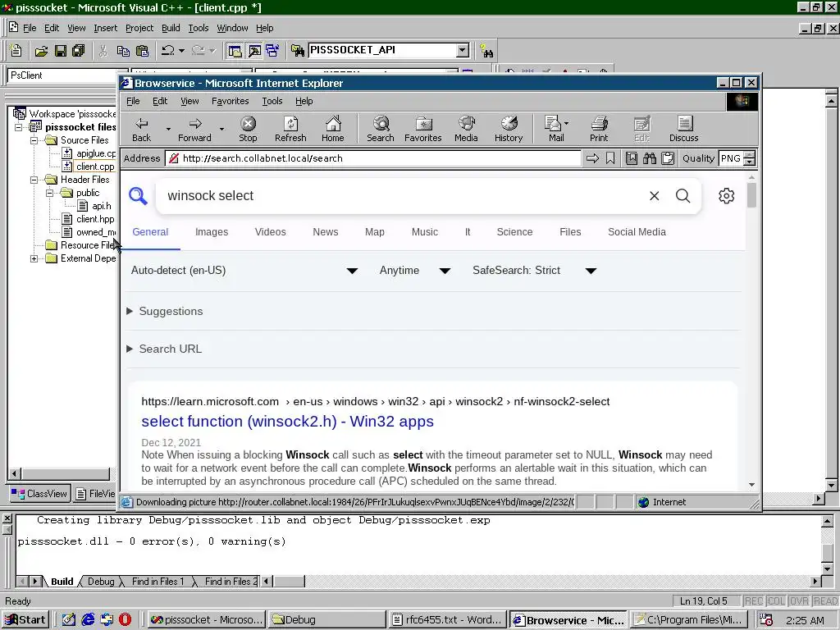The width and height of the screenshot is (840, 630).
Task: Open client.cpp in the file tree
Action: (95, 167)
